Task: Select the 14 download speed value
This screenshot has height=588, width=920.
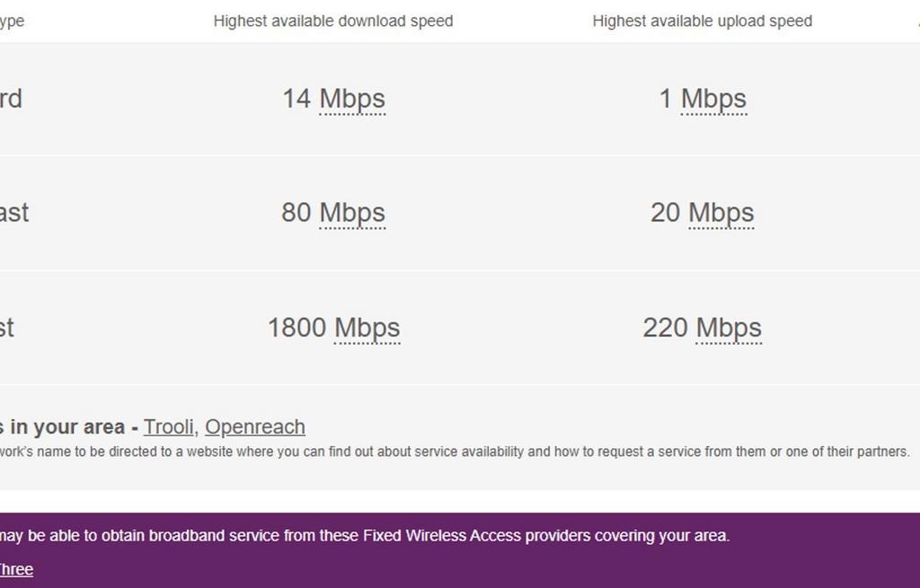Action: click(x=296, y=99)
